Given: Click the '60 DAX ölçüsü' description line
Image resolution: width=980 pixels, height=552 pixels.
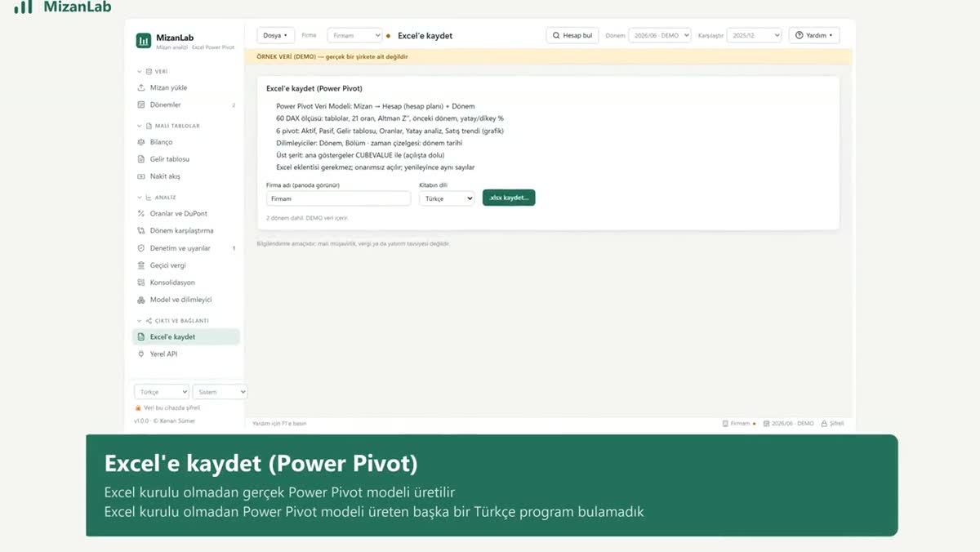Looking at the screenshot, I should click(390, 118).
